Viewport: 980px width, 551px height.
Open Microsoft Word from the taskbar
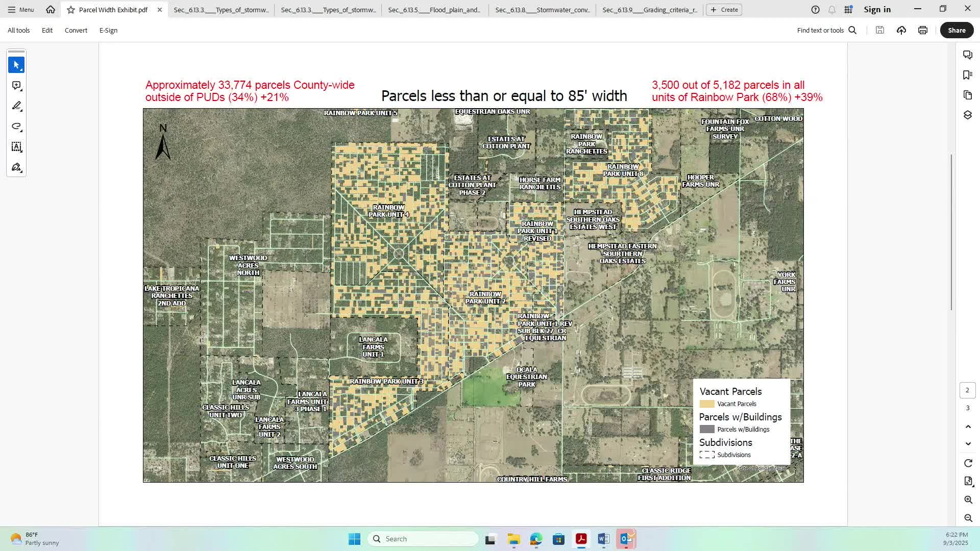[x=603, y=539]
